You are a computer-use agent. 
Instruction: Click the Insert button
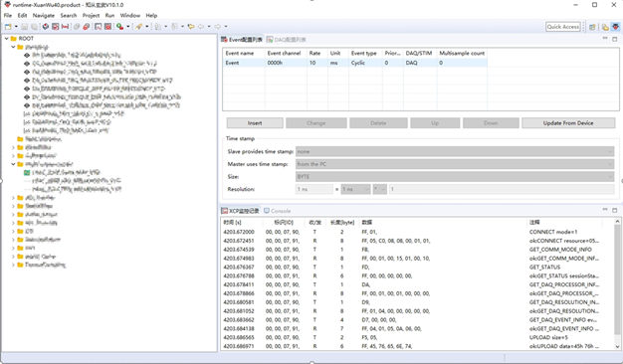[255, 123]
